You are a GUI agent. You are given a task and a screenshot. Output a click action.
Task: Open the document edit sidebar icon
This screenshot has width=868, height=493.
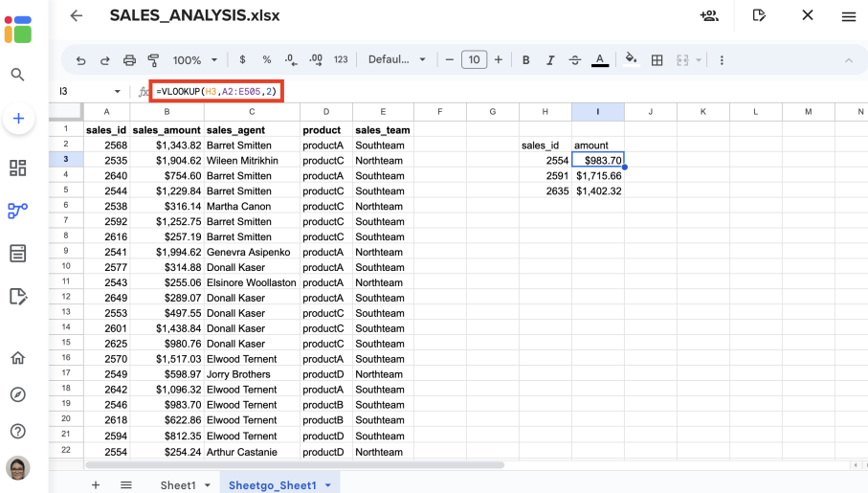[x=18, y=297]
